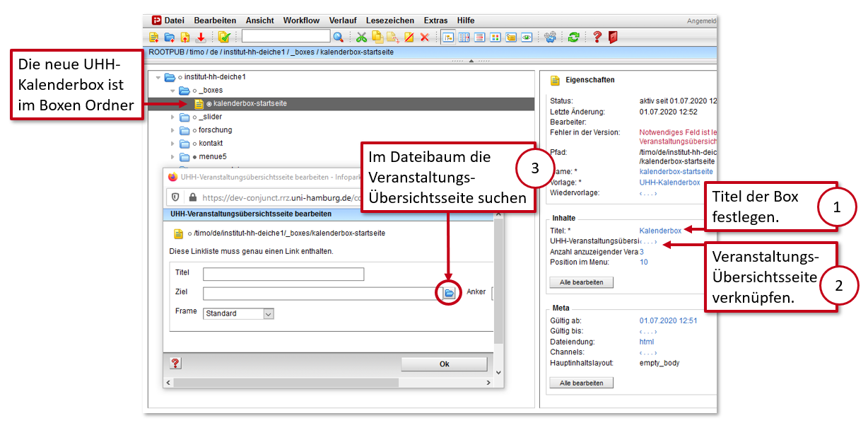
Task: Click the Ok button in dialog
Action: (x=444, y=364)
